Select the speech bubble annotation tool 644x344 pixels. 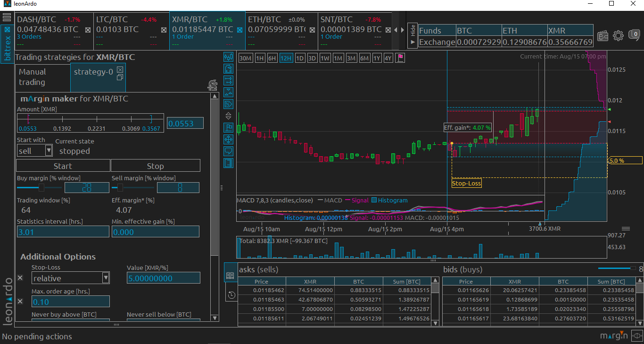pyautogui.click(x=229, y=151)
